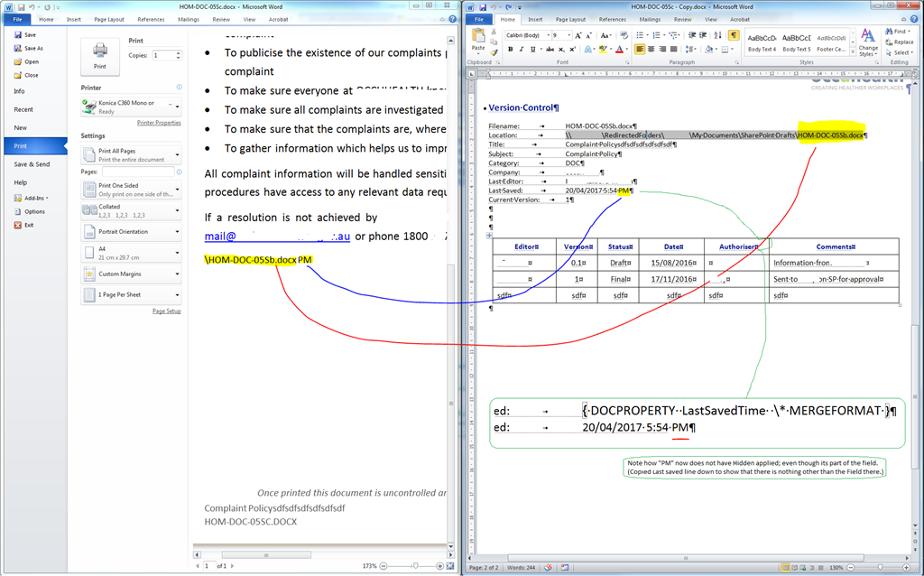The height and width of the screenshot is (576, 924).
Task: Toggle Subscript formatting
Action: tap(561, 50)
